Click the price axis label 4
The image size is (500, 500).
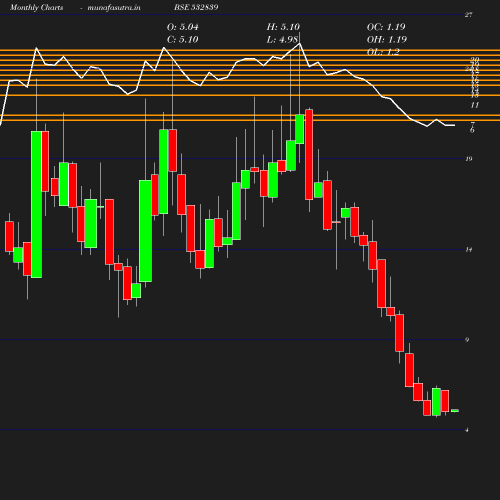pyautogui.click(x=467, y=430)
